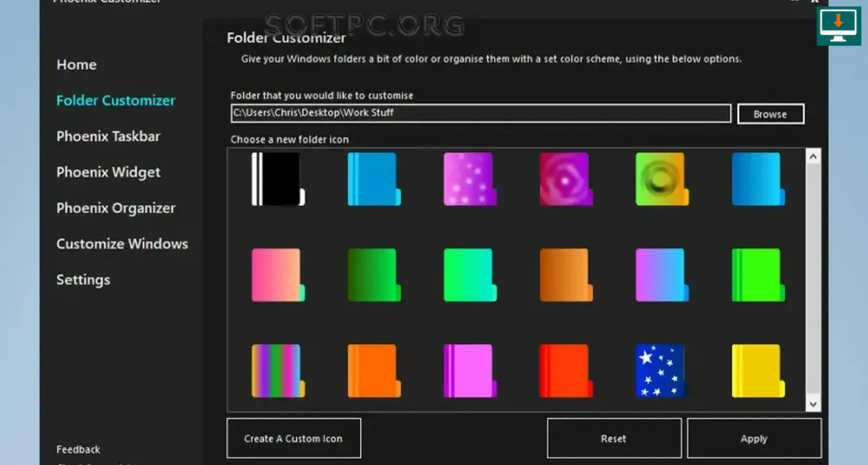Image resolution: width=868 pixels, height=465 pixels.
Task: Open the Settings page
Action: point(83,280)
